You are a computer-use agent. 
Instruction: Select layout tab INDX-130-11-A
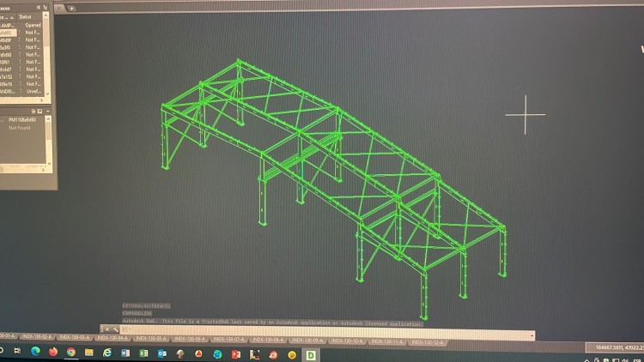[387, 341]
